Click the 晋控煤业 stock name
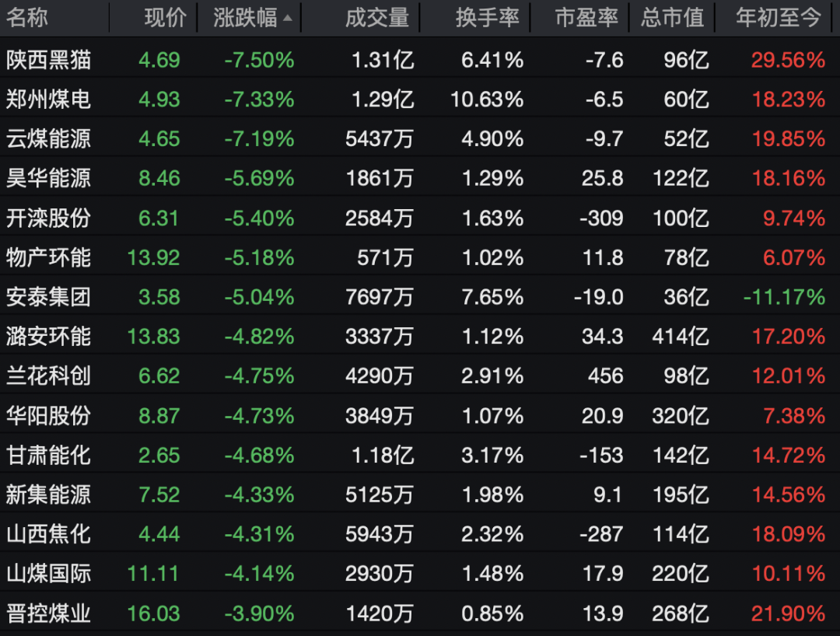Screen dimensions: 840x636 [48, 613]
